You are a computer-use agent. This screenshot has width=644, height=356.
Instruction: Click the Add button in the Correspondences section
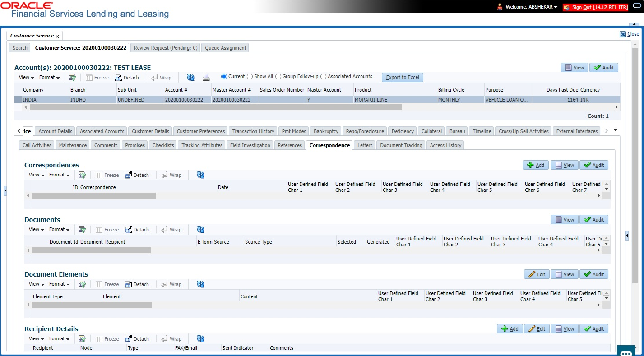[536, 165]
